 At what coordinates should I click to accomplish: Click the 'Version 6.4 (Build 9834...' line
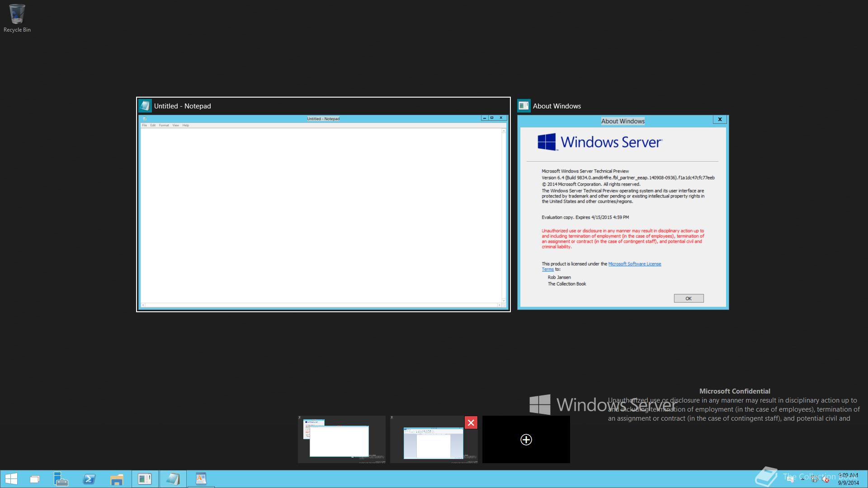(628, 178)
